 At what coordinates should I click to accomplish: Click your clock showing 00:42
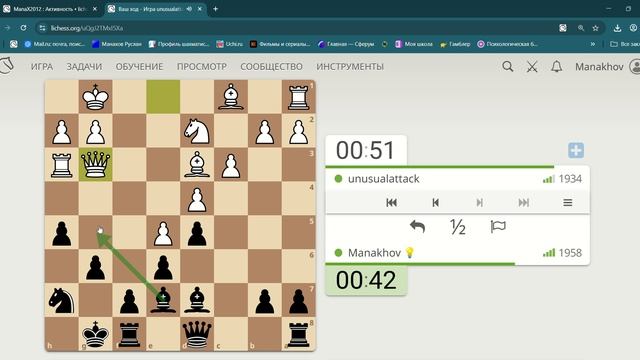(x=366, y=280)
